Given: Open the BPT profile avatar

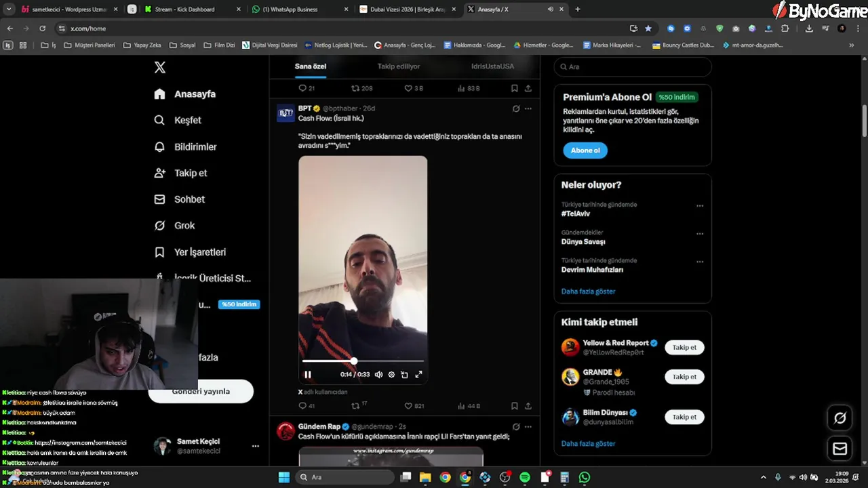Looking at the screenshot, I should click(286, 113).
